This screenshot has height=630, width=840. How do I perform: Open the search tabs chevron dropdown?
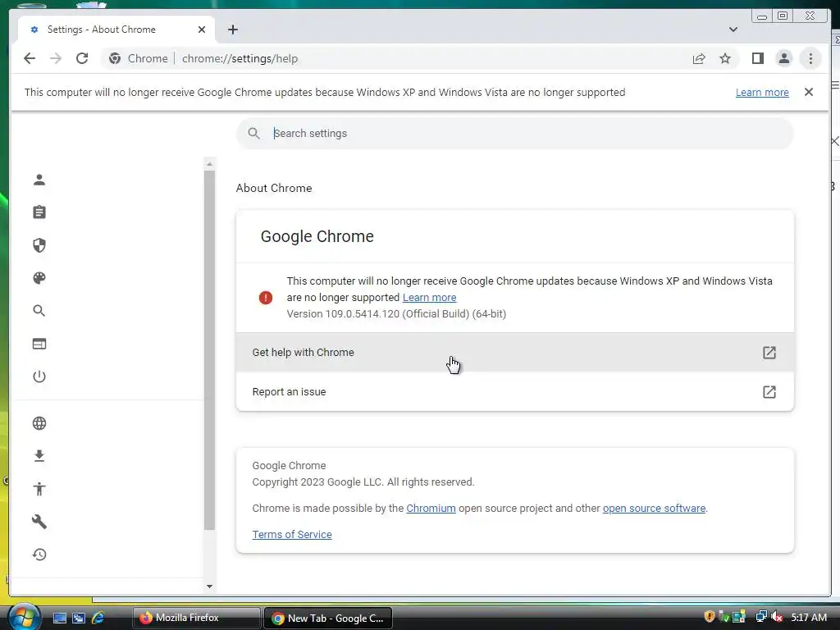(733, 30)
